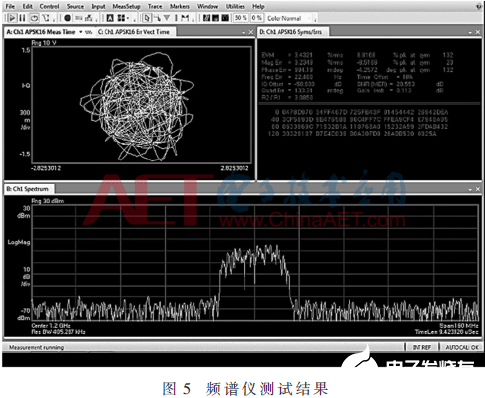Switch to C: Ch1 APSK16 Err Vect Time tab
485x398 pixels.
click(x=134, y=32)
